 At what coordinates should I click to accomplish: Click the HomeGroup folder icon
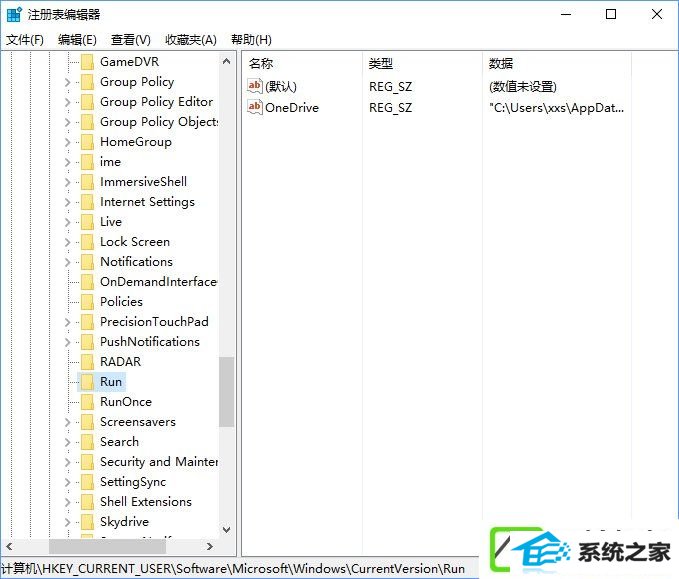click(87, 142)
